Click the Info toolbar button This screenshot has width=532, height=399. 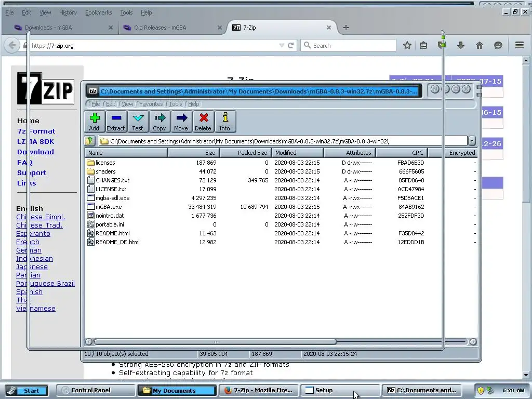pyautogui.click(x=224, y=122)
